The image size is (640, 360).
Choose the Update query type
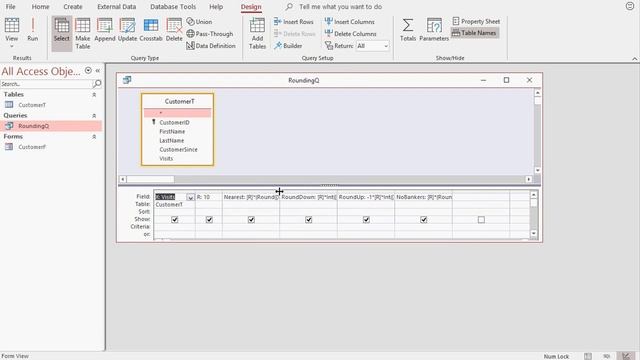tap(127, 29)
